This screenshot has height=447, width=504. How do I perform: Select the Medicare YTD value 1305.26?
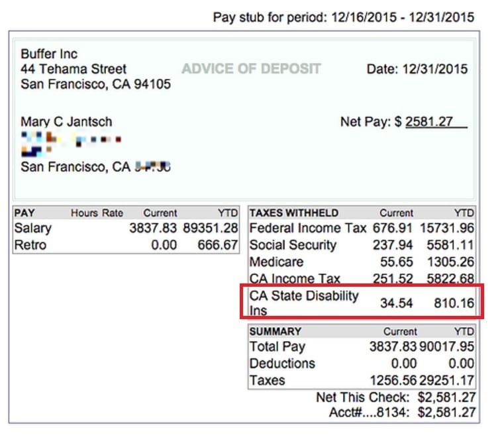[450, 262]
